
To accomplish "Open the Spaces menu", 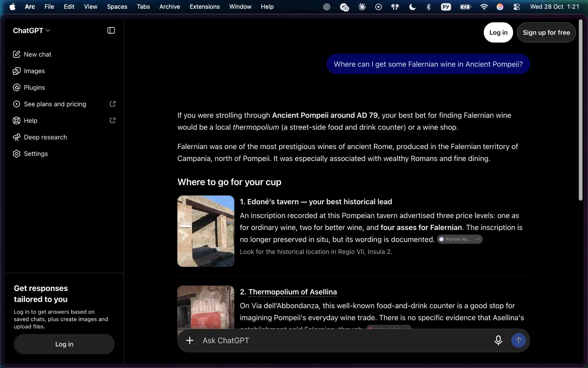I will (x=117, y=7).
